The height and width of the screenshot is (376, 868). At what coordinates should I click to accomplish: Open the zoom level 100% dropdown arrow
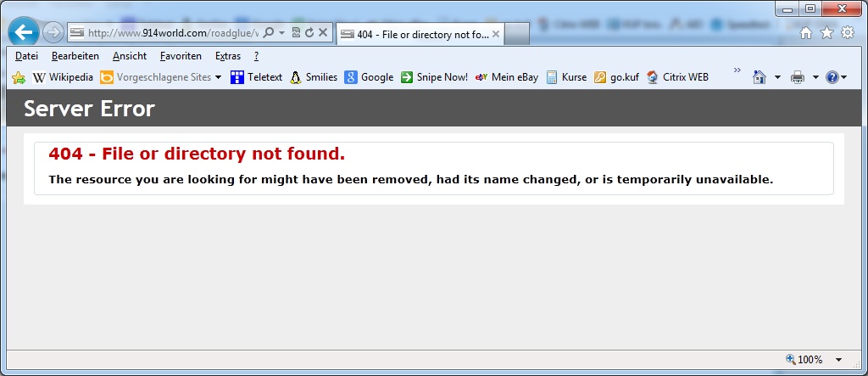838,359
